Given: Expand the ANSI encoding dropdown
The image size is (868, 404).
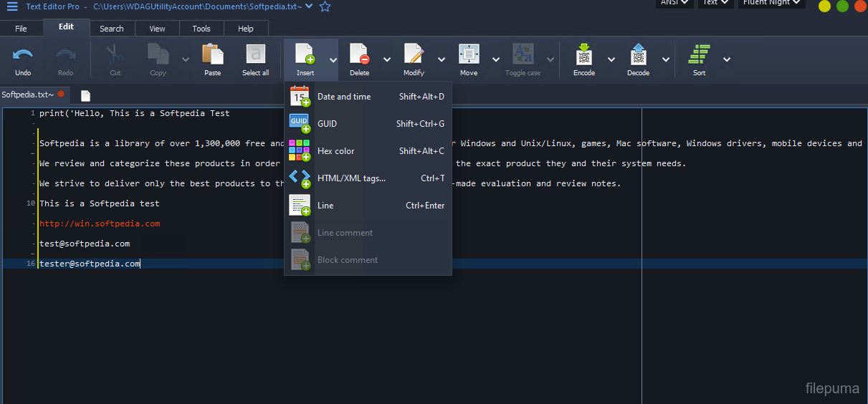Looking at the screenshot, I should pyautogui.click(x=674, y=3).
